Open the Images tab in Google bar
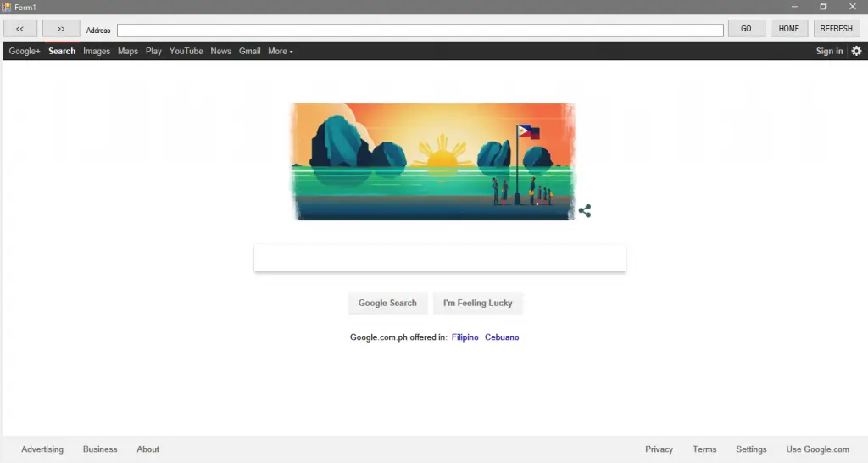Image resolution: width=868 pixels, height=463 pixels. pos(97,51)
